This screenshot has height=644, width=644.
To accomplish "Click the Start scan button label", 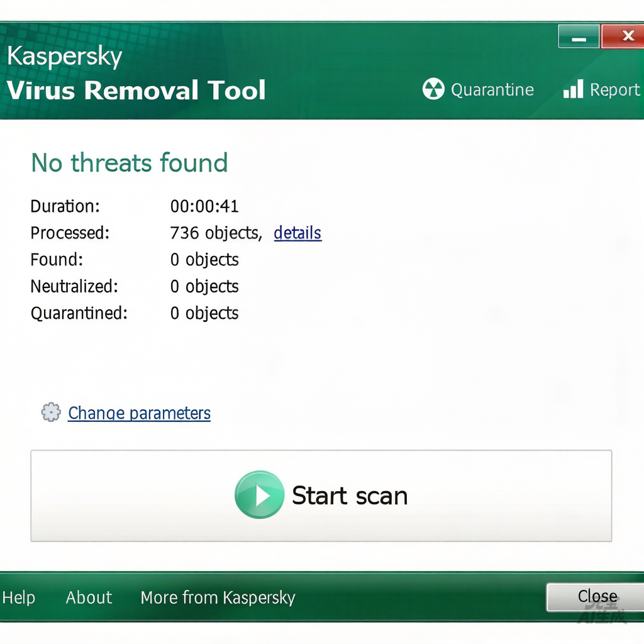I will click(x=350, y=496).
